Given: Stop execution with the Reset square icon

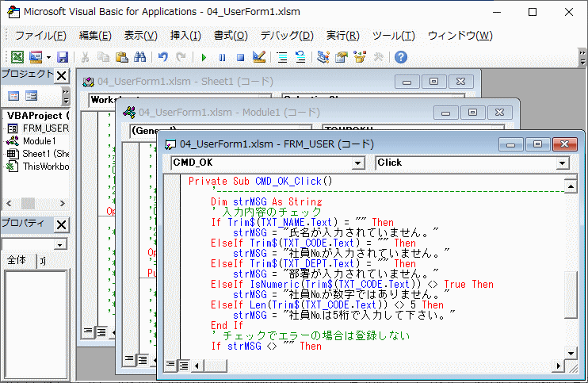Looking at the screenshot, I should [x=240, y=57].
